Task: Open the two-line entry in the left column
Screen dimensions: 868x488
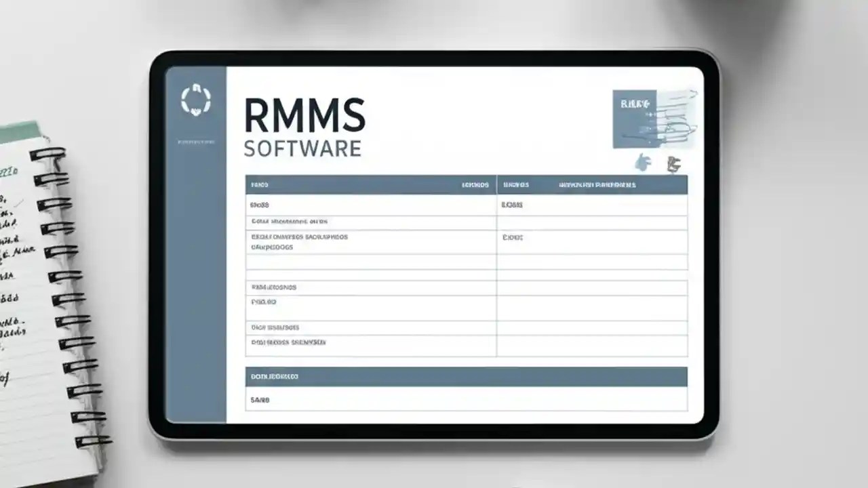Action: (370, 242)
